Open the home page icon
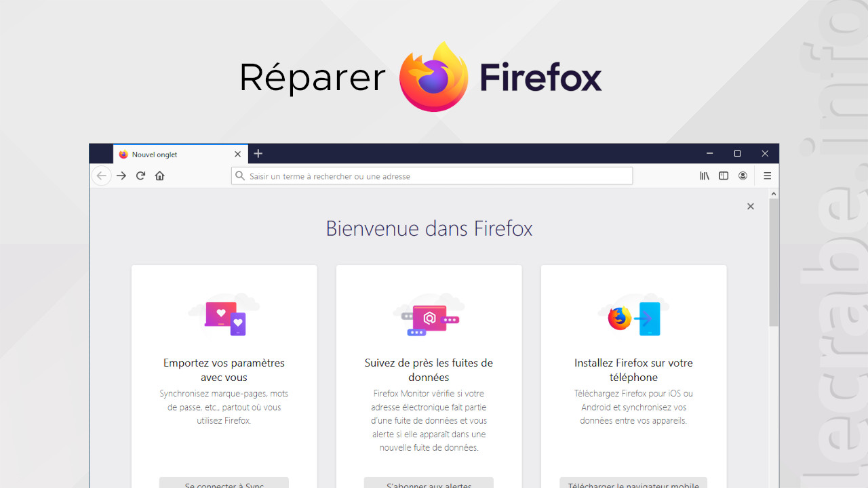 point(160,176)
